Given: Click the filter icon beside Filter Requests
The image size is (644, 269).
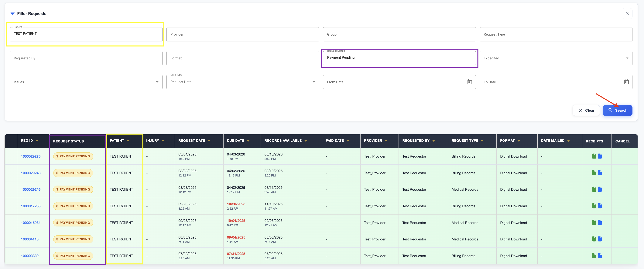Looking at the screenshot, I should coord(12,13).
